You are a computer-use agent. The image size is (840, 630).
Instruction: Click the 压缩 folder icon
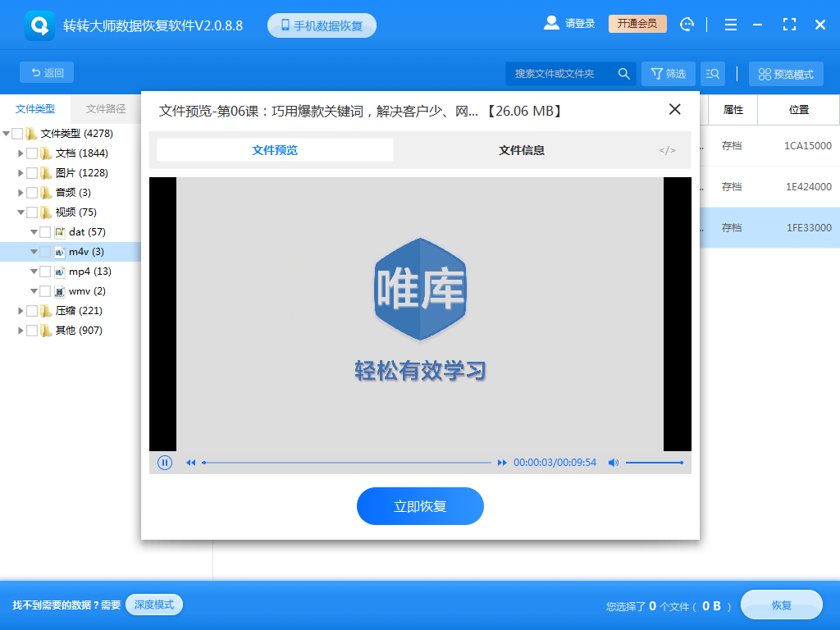pyautogui.click(x=46, y=311)
